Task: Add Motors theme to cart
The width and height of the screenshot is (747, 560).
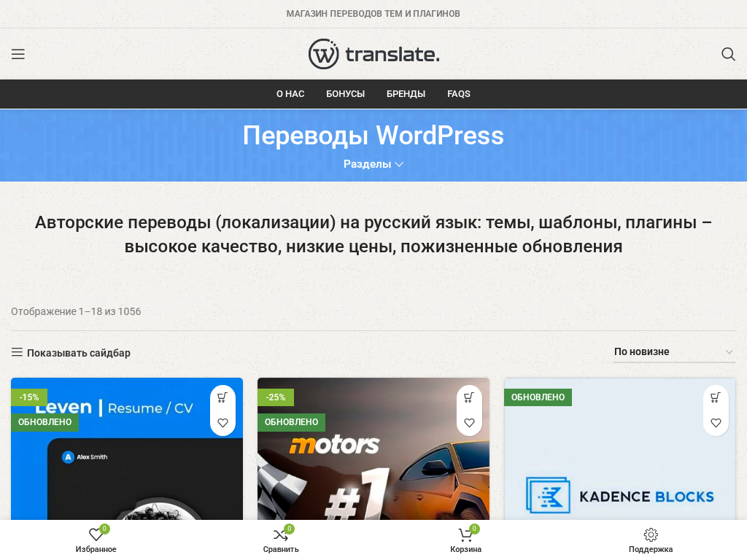Action: click(469, 397)
